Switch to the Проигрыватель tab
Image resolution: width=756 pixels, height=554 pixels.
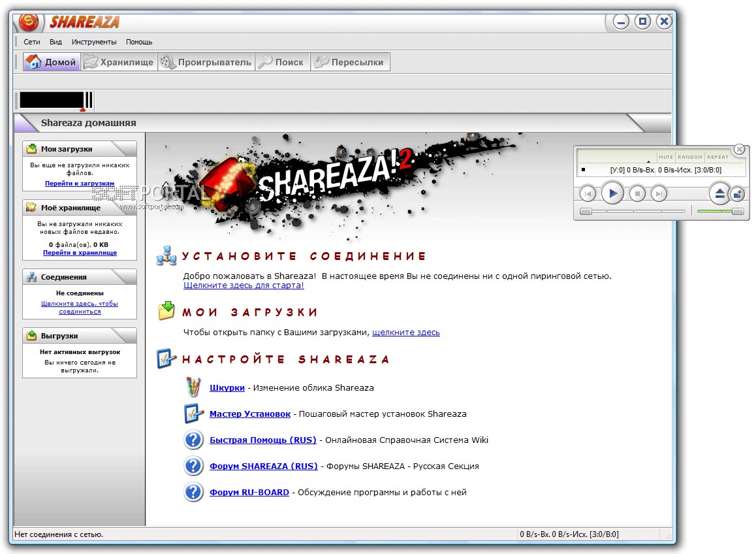(x=206, y=62)
